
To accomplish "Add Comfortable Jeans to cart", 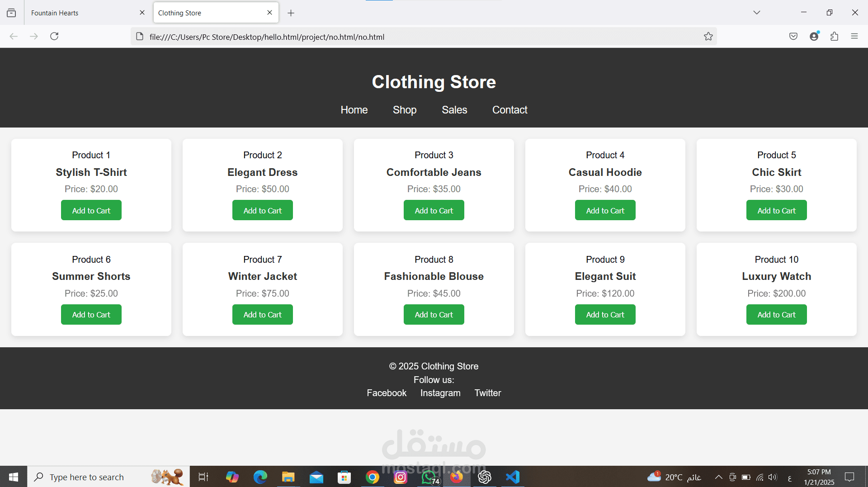I will [434, 210].
